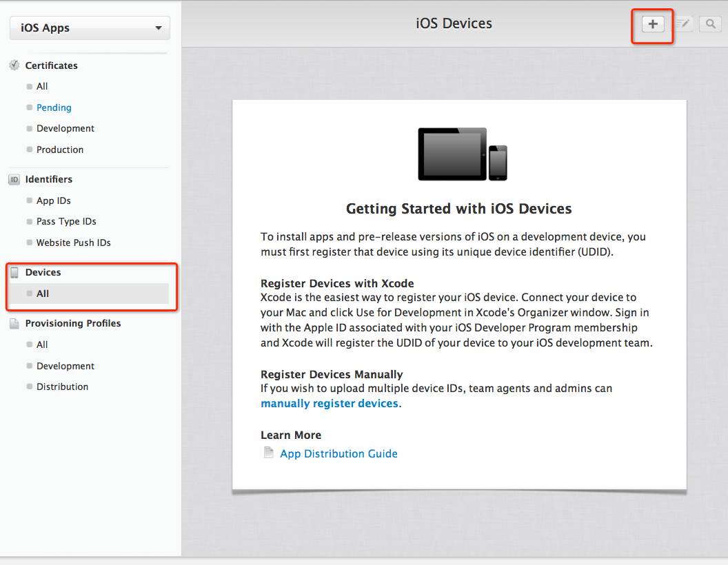Screen dimensions: 728x565
Task: Select Pass Type IDs item
Action: point(66,222)
